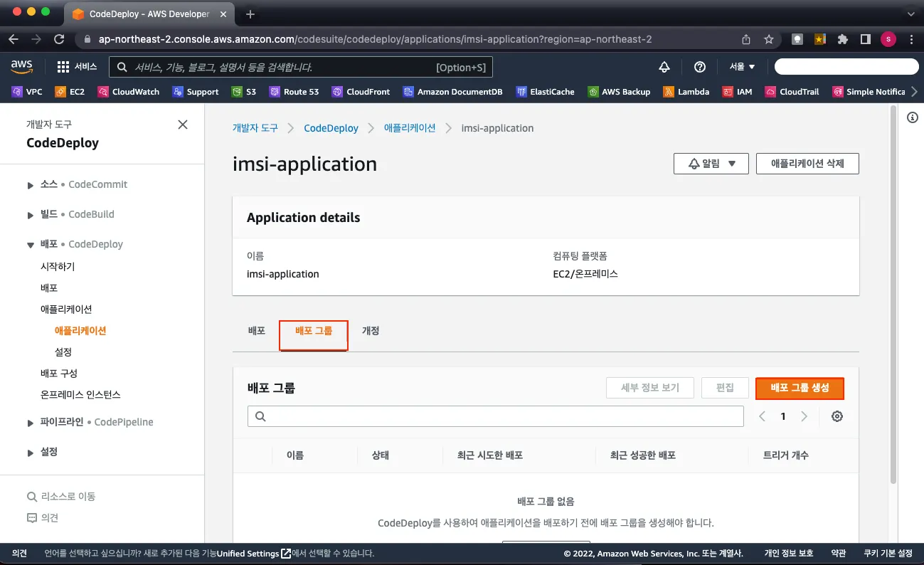
Task: Expand the 설정 section in sidebar
Action: [x=31, y=453]
